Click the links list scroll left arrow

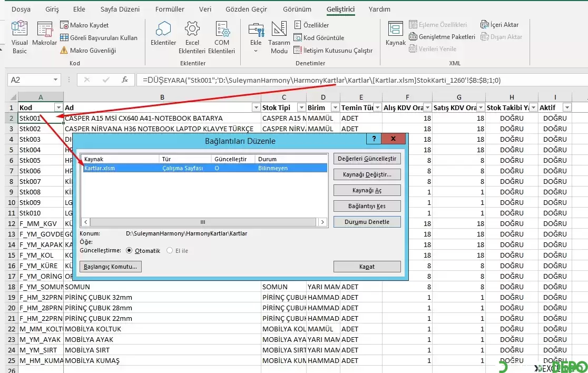click(x=86, y=222)
